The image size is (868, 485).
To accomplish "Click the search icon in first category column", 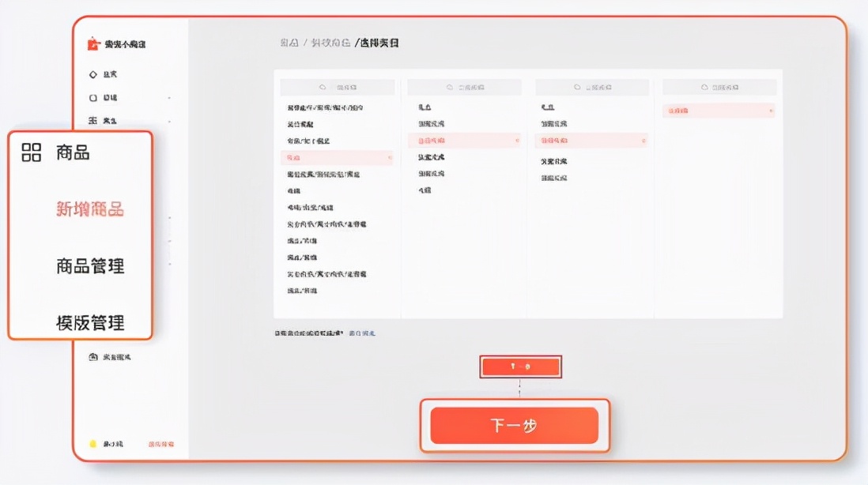I will pyautogui.click(x=323, y=88).
